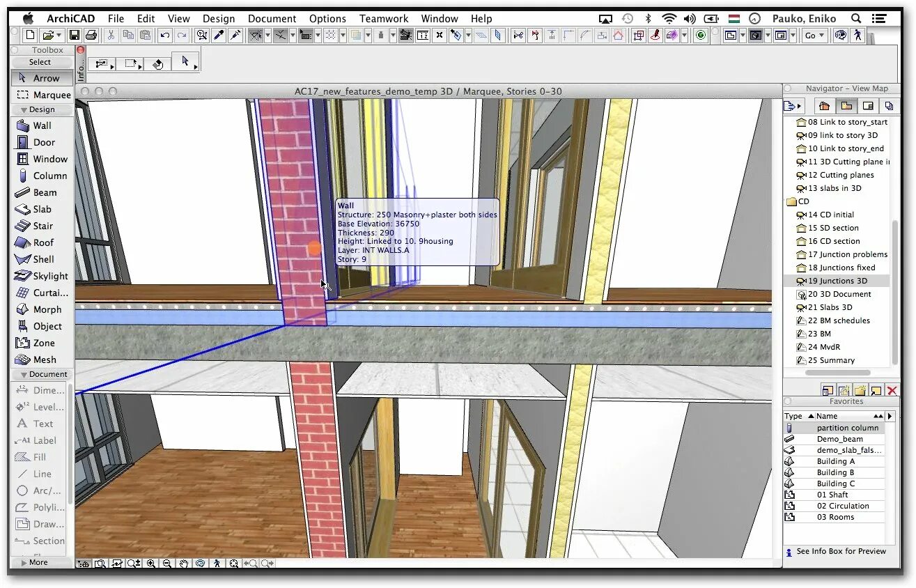916x588 pixels.
Task: Select the Marquee tool
Action: tap(42, 95)
